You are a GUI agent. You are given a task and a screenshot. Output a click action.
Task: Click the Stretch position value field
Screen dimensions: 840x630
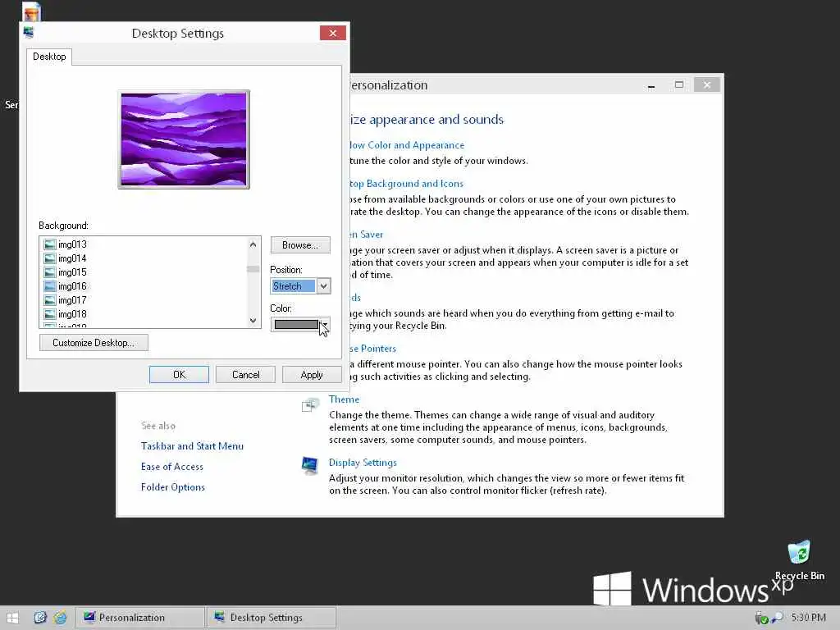294,286
